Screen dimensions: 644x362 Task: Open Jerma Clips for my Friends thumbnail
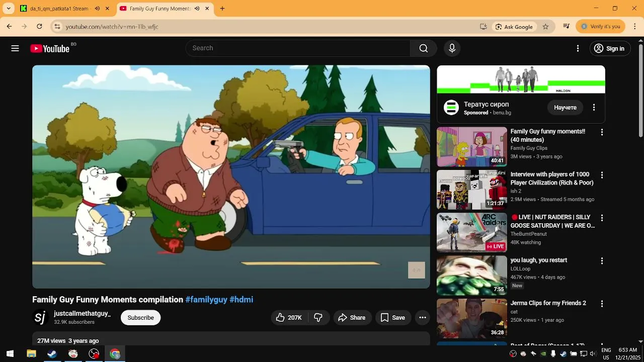(471, 318)
